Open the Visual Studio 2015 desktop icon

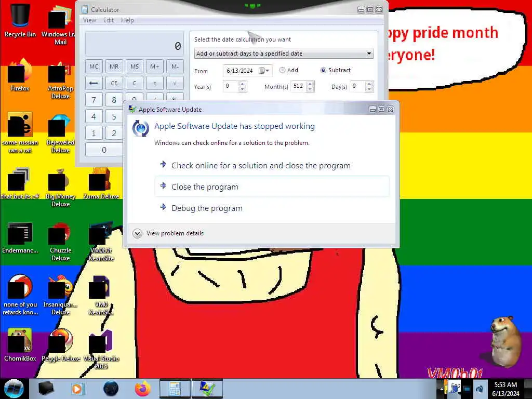[101, 350]
